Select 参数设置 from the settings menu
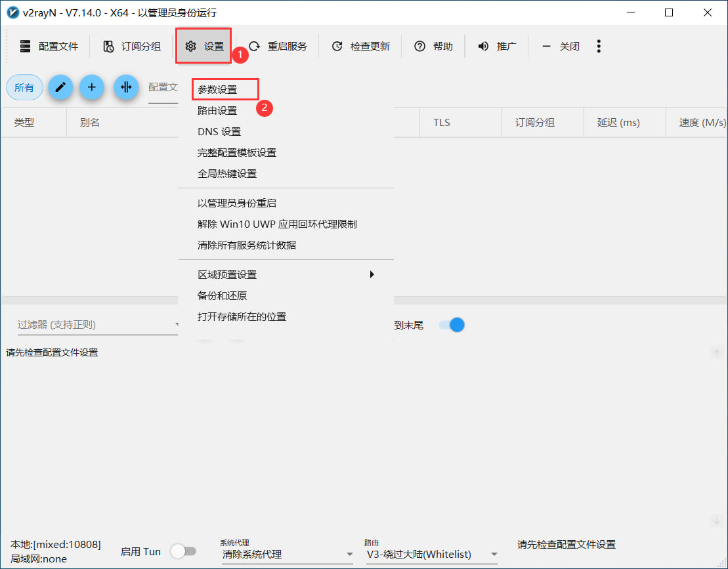728x569 pixels. pyautogui.click(x=217, y=89)
